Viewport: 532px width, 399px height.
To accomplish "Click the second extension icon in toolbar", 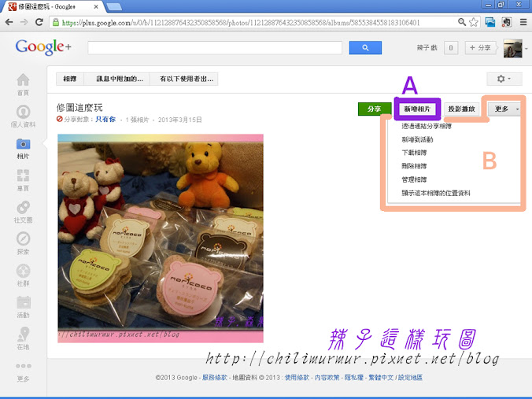I will tap(507, 22).
